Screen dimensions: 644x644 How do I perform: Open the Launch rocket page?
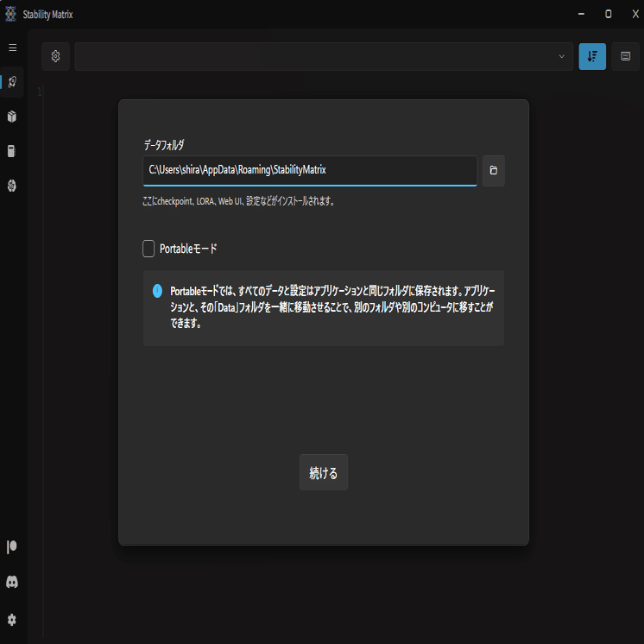12,82
